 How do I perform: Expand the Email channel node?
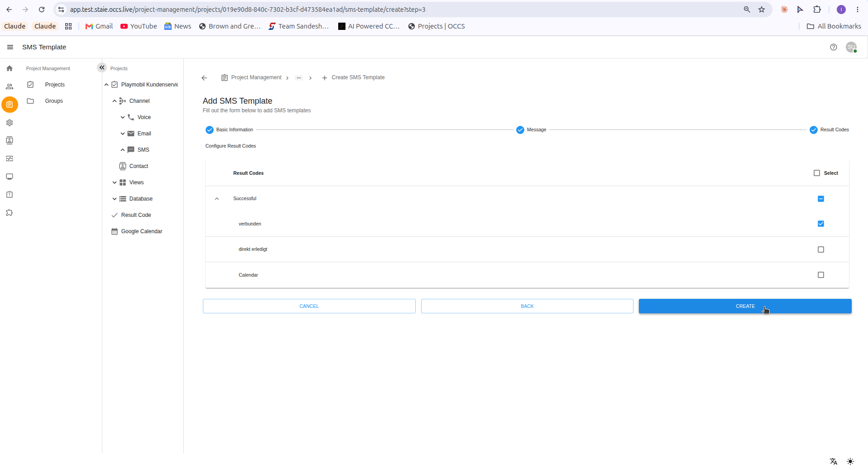pyautogui.click(x=123, y=134)
